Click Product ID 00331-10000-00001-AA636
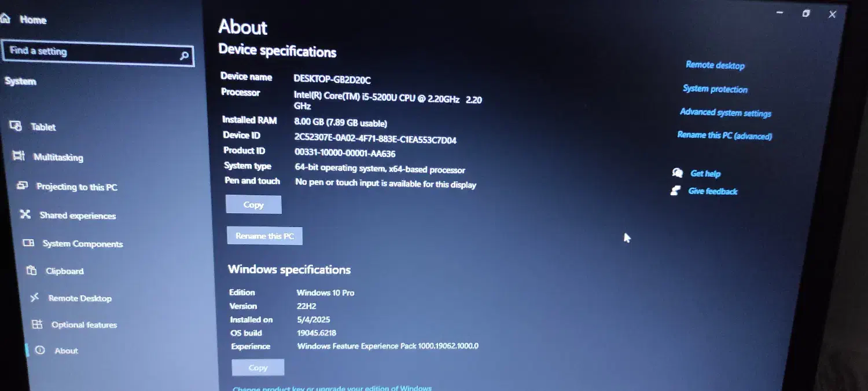Viewport: 868px width, 391px height. (x=345, y=154)
